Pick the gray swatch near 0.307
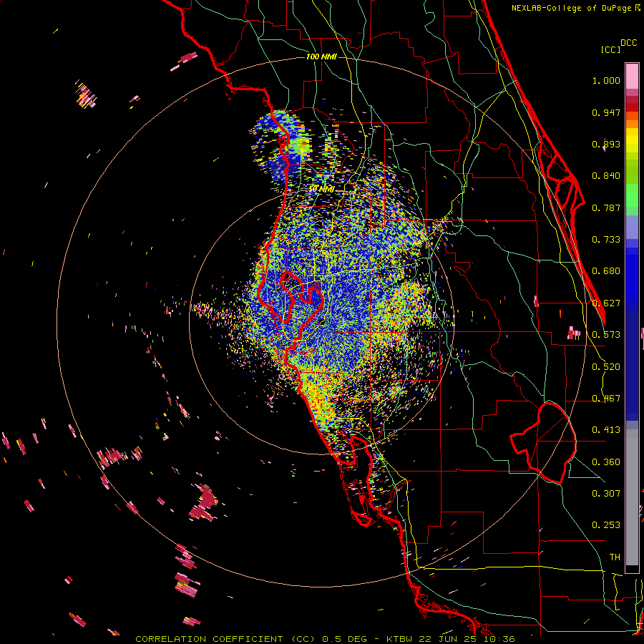 632,497
